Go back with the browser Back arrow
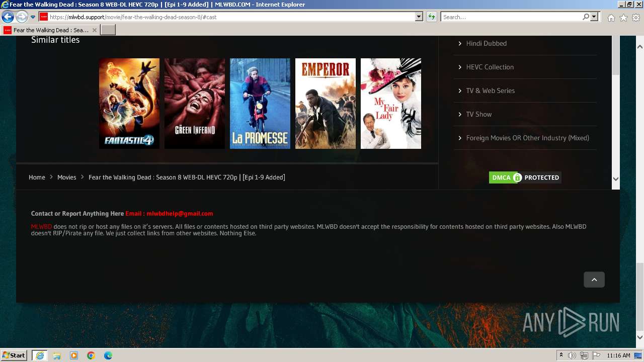The image size is (644, 362). click(8, 17)
